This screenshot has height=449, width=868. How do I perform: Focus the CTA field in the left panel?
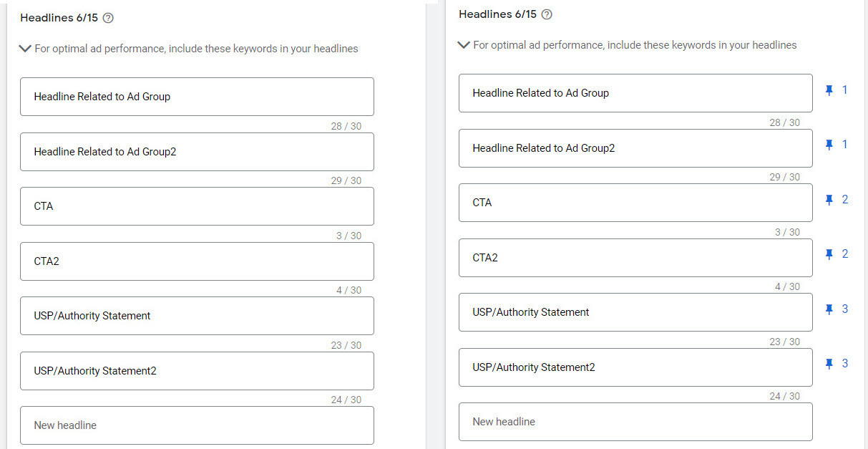[x=197, y=206]
